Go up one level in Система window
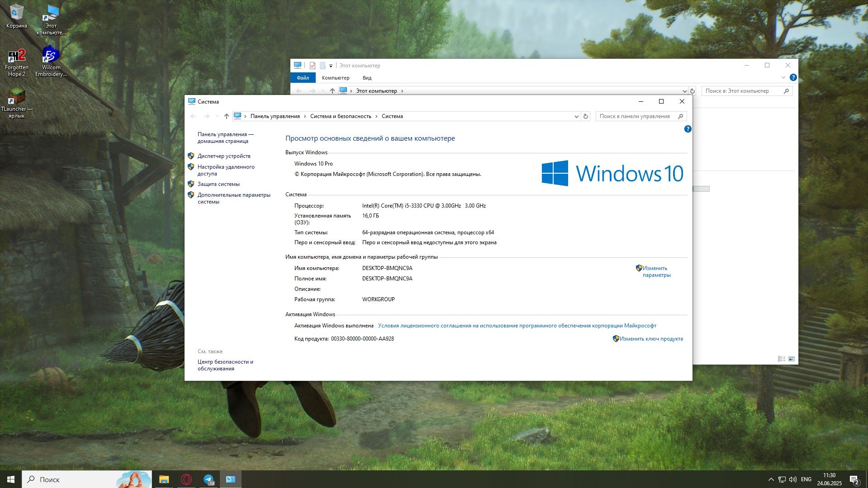Viewport: 868px width, 488px height. click(227, 116)
